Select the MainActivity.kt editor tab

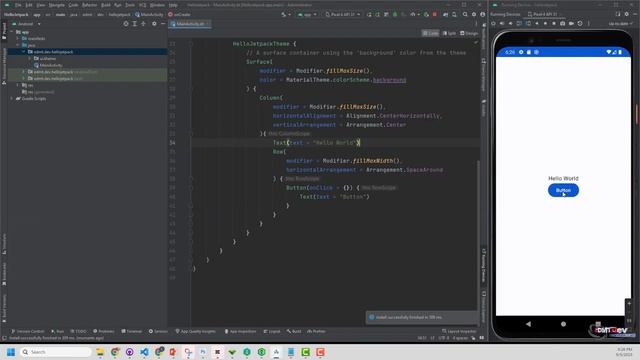pyautogui.click(x=190, y=24)
